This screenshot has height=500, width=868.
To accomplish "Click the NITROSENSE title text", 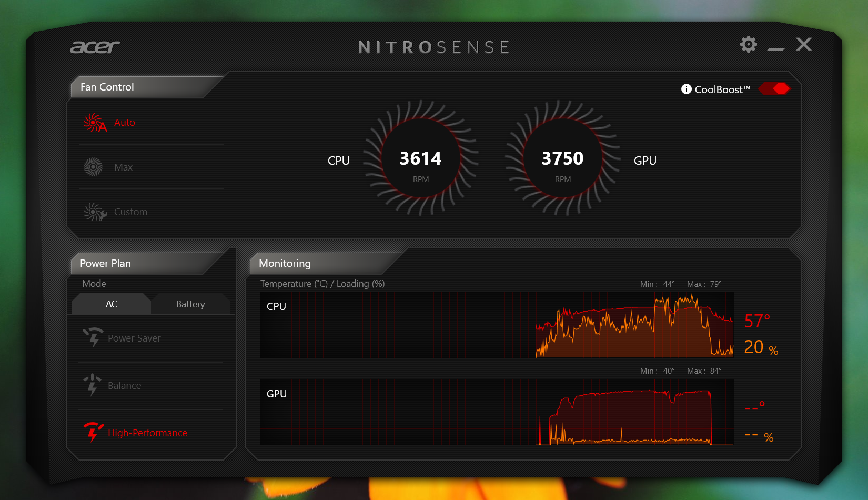I will coord(434,47).
